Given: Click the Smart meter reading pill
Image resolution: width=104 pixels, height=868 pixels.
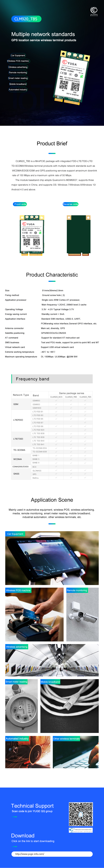Looking at the screenshot, I should click(18, 78).
